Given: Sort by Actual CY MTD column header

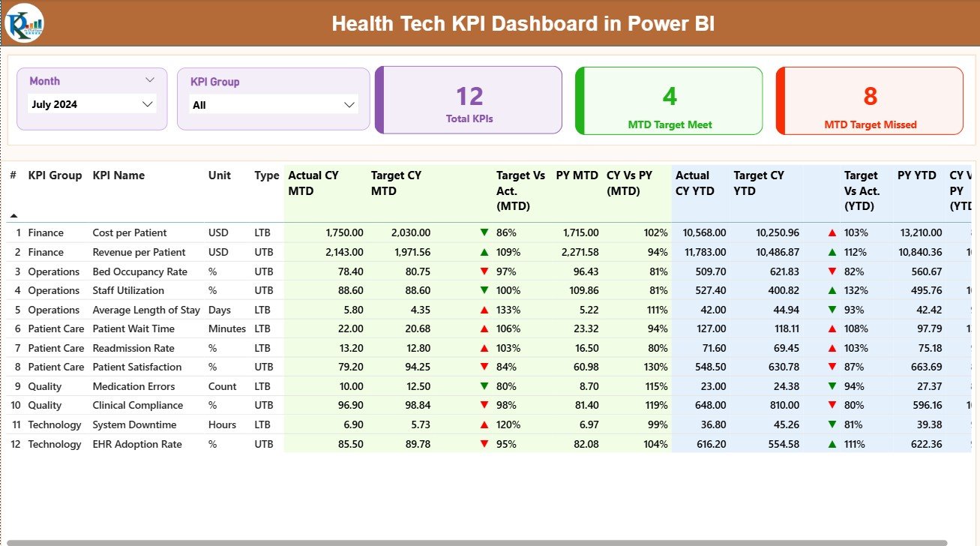Looking at the screenshot, I should (x=313, y=183).
